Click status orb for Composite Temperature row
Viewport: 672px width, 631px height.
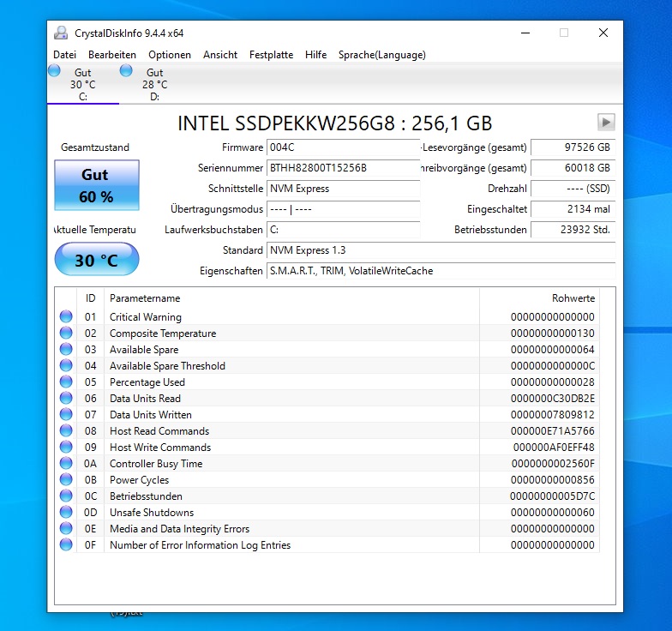pos(66,333)
